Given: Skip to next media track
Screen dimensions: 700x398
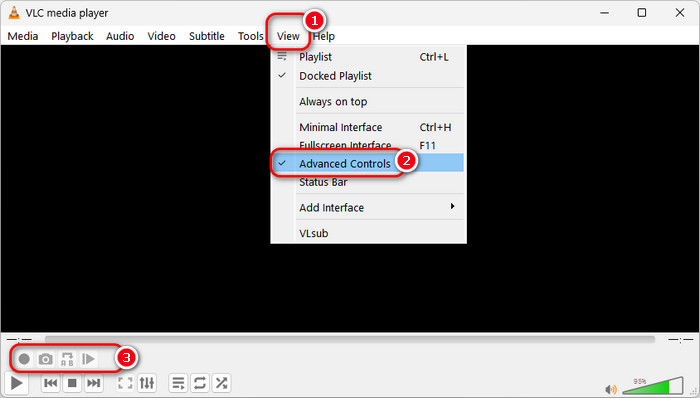Looking at the screenshot, I should click(x=93, y=383).
